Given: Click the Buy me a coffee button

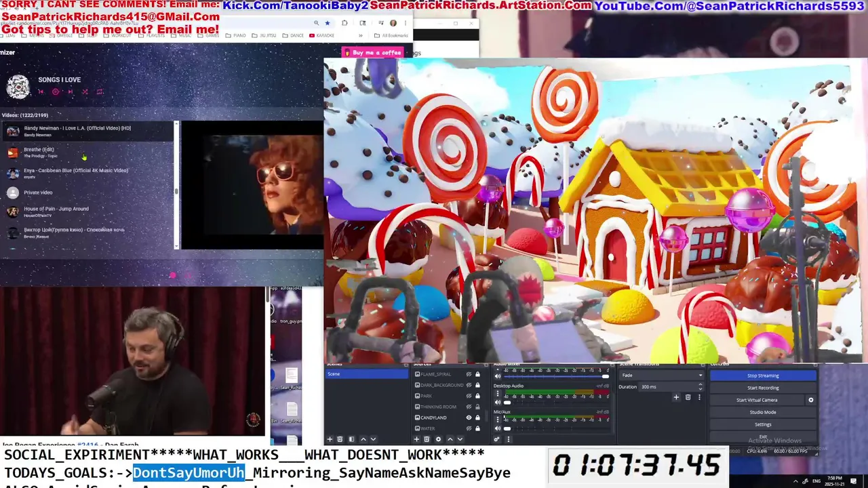Looking at the screenshot, I should tap(373, 52).
